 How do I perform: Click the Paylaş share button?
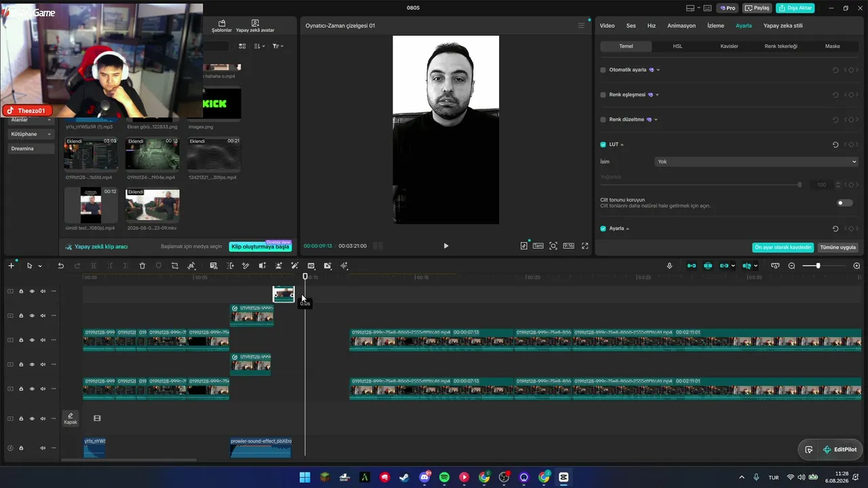[757, 8]
